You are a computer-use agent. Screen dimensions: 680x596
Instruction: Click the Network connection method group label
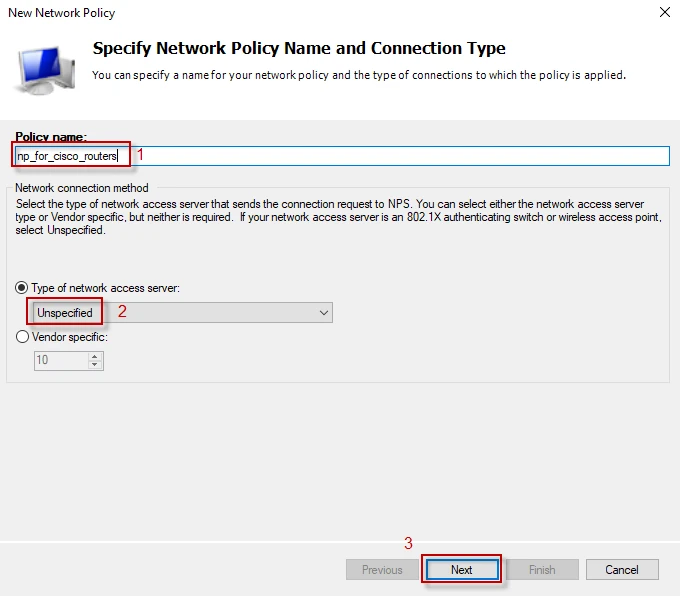pyautogui.click(x=82, y=187)
